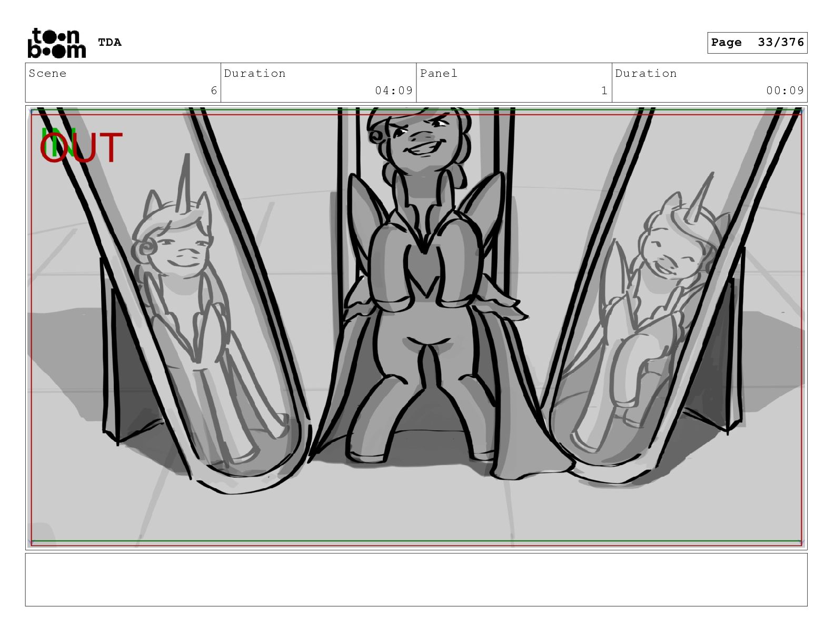Click the empty notes caption box

tap(416, 579)
